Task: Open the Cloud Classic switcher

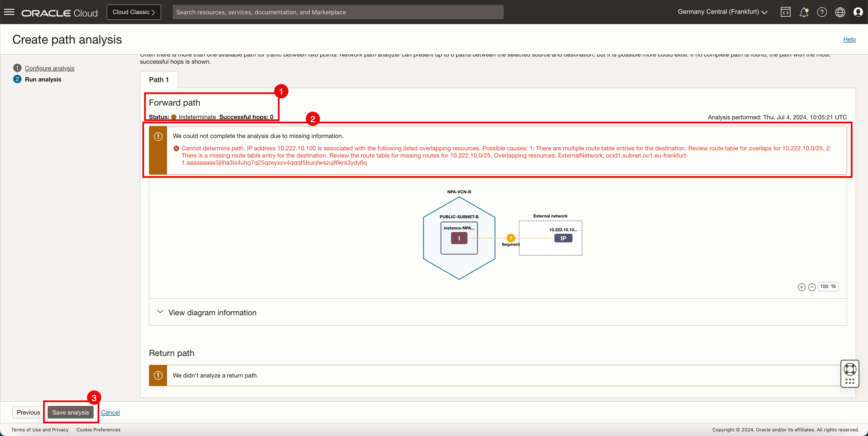Action: point(133,12)
